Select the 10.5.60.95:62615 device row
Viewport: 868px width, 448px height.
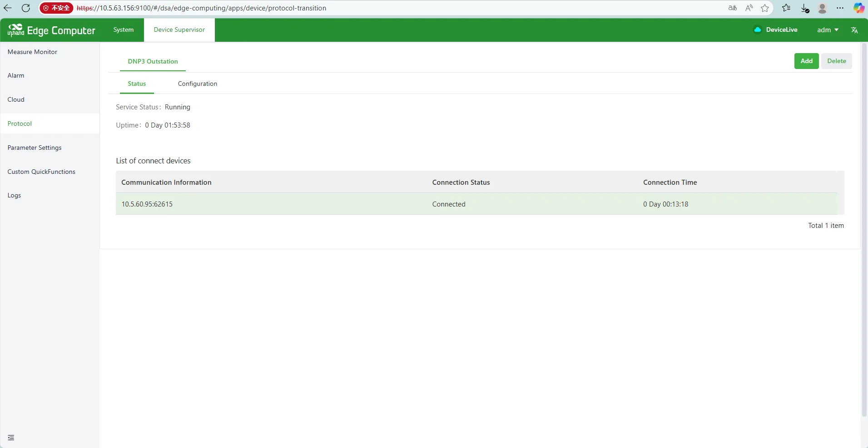tap(476, 204)
